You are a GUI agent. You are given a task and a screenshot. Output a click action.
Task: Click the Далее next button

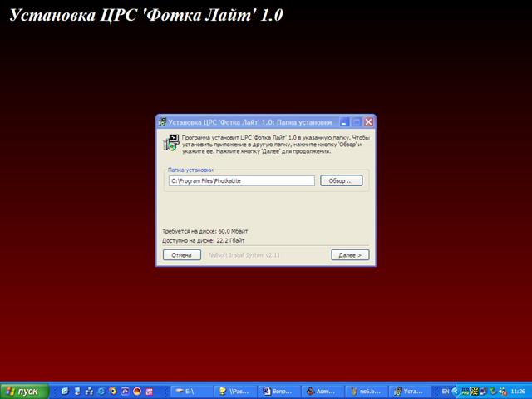click(350, 255)
